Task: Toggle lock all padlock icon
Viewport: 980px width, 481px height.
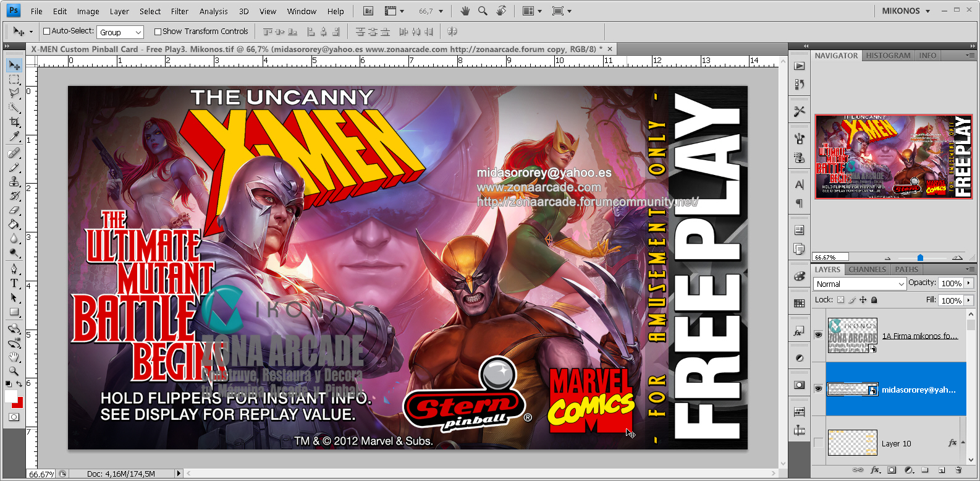Action: [x=874, y=300]
